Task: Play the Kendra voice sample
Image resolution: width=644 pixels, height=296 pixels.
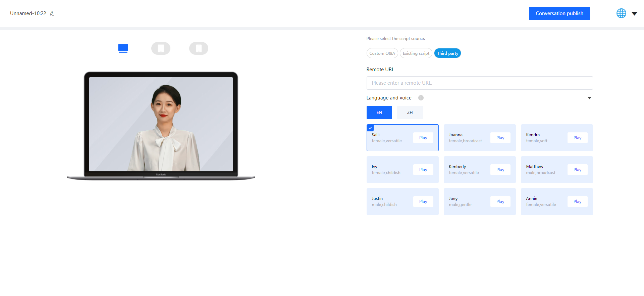Action: coord(578,138)
